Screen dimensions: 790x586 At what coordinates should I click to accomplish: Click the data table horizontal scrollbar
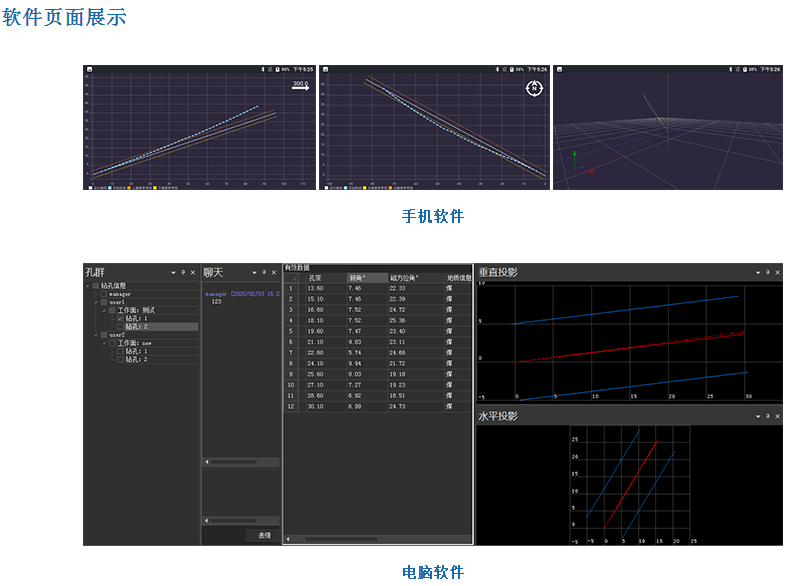tap(378, 539)
